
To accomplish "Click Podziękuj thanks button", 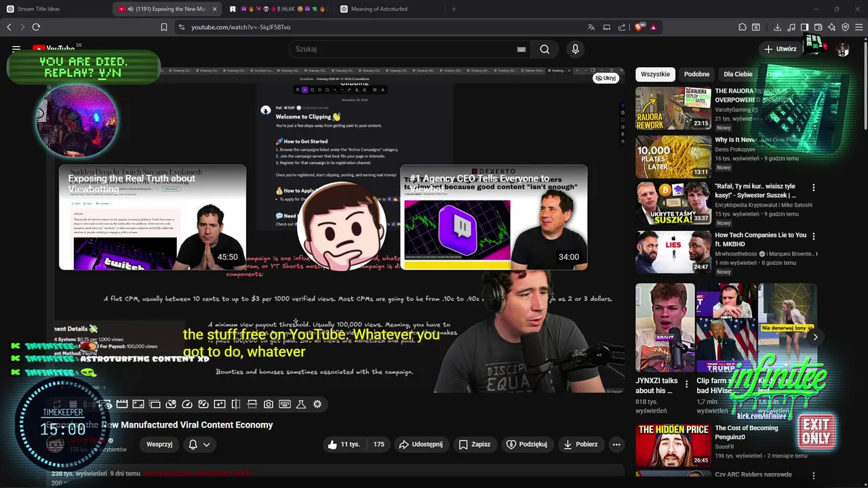I will pos(526,445).
